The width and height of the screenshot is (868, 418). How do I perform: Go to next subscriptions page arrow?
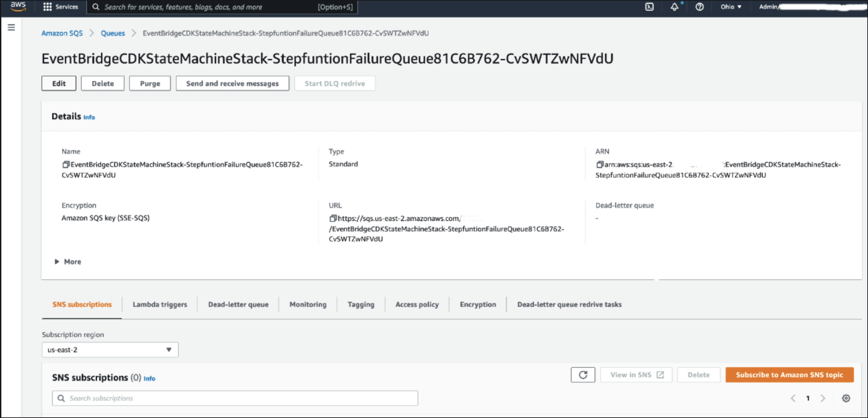(x=823, y=399)
